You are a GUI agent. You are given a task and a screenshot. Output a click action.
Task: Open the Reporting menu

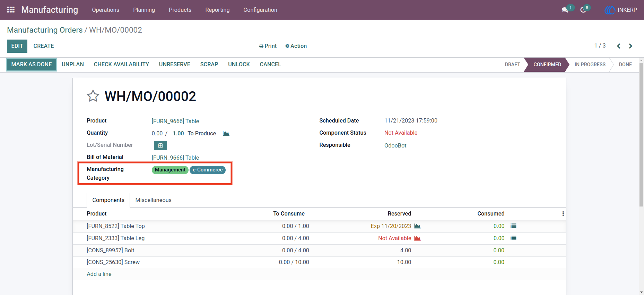pos(217,10)
